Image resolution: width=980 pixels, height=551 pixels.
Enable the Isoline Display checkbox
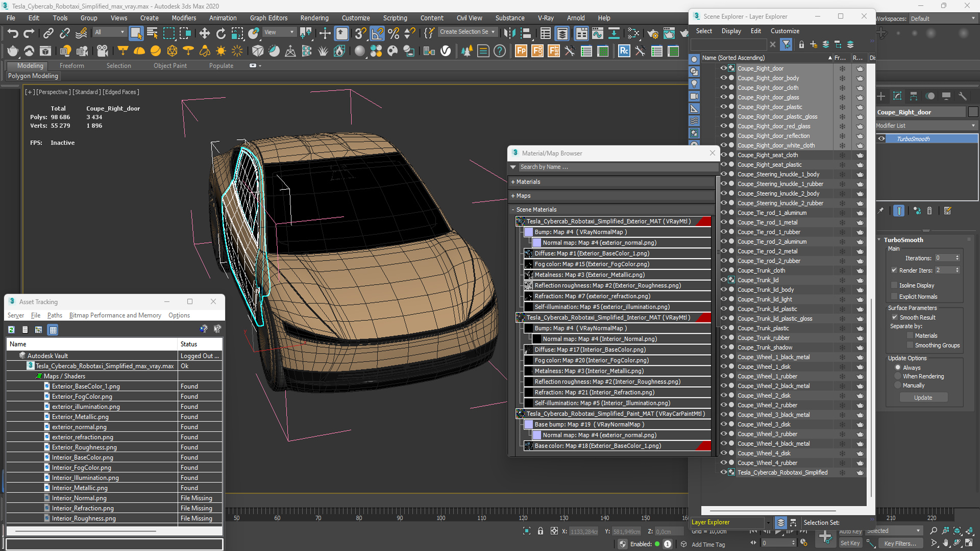click(894, 285)
